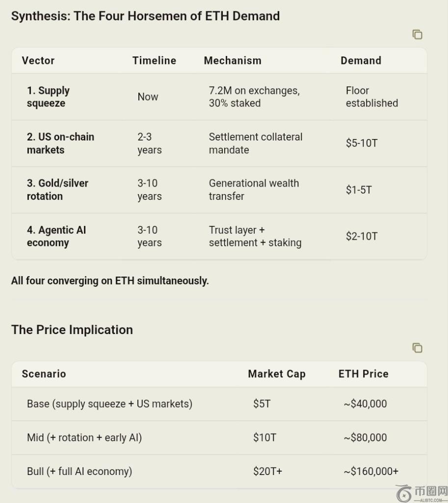Click the watermark logo icon at bottom right
The height and width of the screenshot is (503, 448).
(404, 493)
